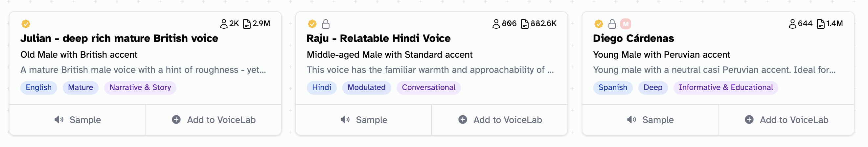868x147 pixels.
Task: Play the Sample for Julian voice
Action: coord(78,120)
